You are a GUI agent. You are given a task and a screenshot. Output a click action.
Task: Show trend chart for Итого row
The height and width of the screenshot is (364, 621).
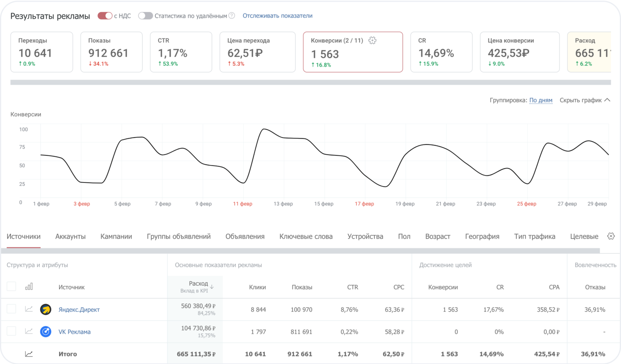point(29,354)
